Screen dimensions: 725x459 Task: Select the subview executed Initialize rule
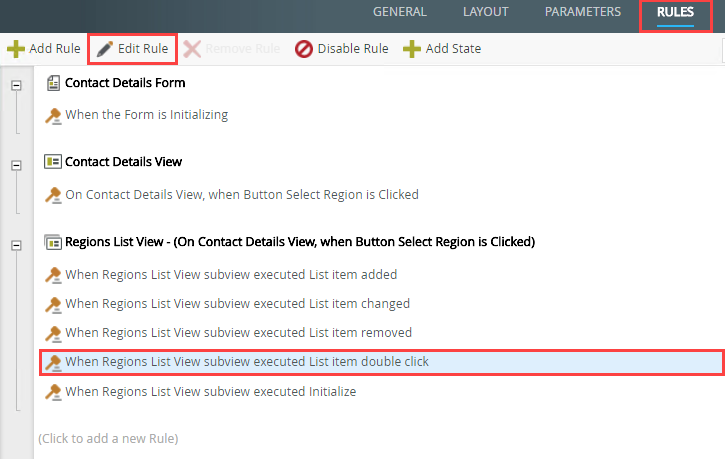(x=210, y=391)
